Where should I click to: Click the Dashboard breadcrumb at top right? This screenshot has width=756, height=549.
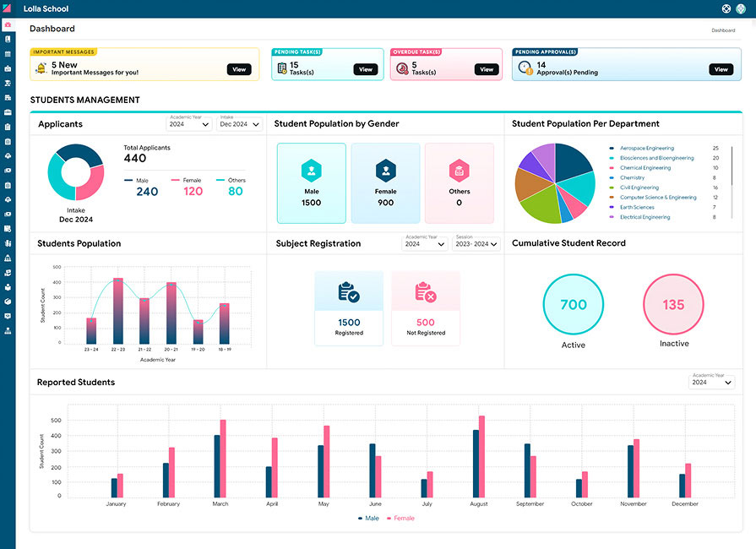pyautogui.click(x=722, y=30)
